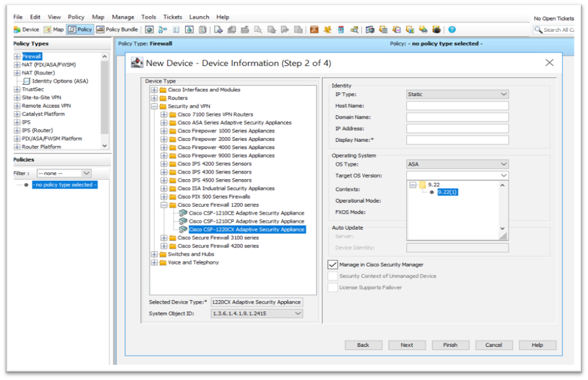Image resolution: width=588 pixels, height=380 pixels.
Task: Check License Supports Failover
Action: tap(333, 287)
